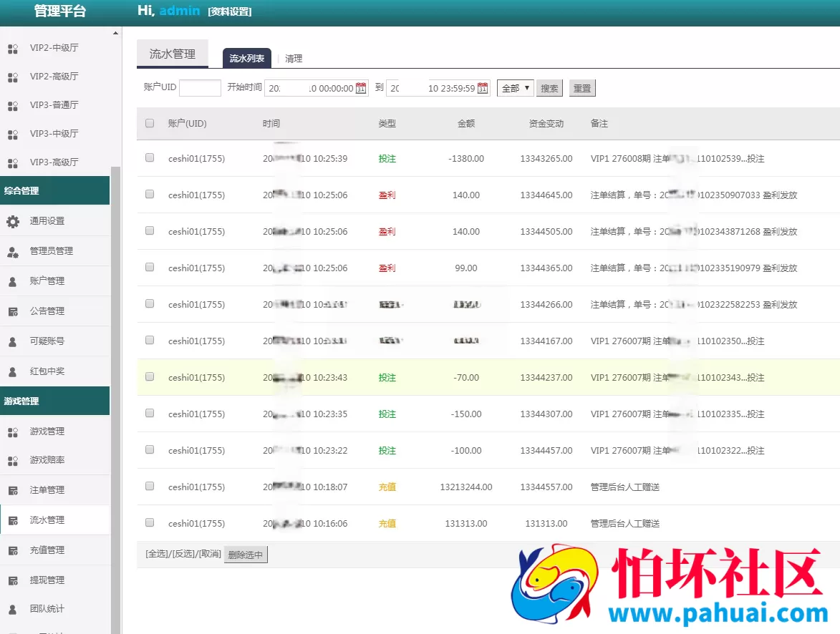Viewport: 840px width, 634px height.
Task: Click the 搜索 search button
Action: click(549, 88)
